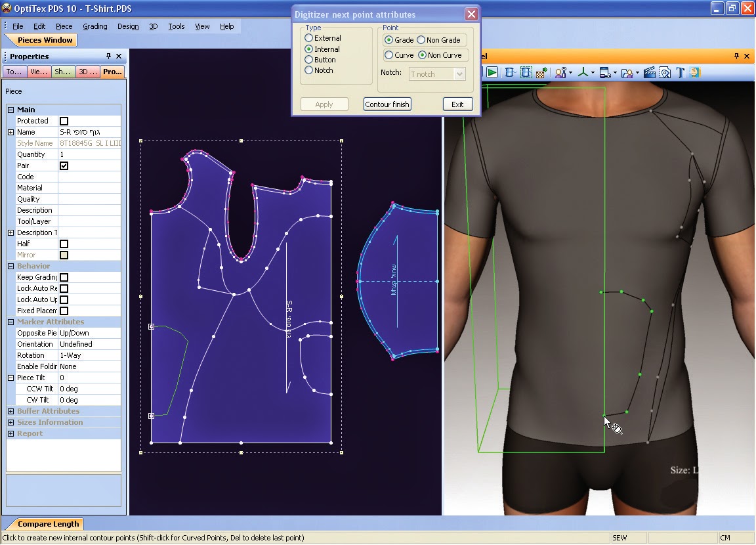Switch to the Pro... properties tab
756x545 pixels.
(x=112, y=72)
